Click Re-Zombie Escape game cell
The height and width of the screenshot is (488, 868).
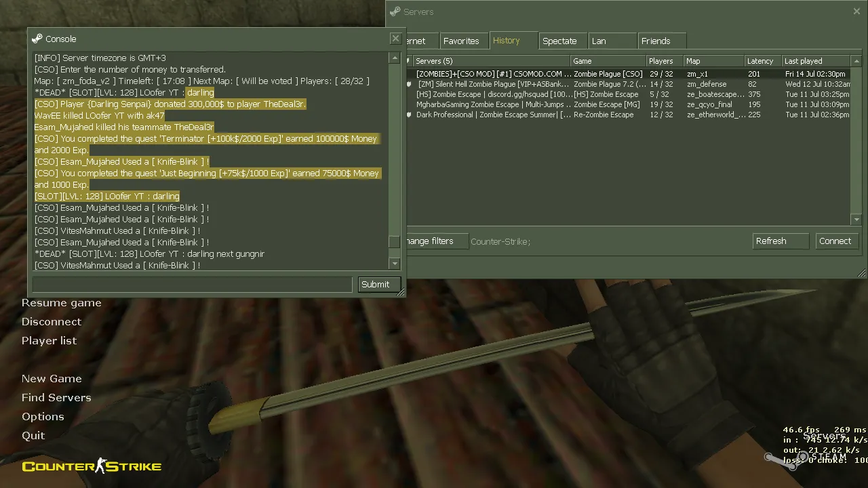[x=604, y=115]
